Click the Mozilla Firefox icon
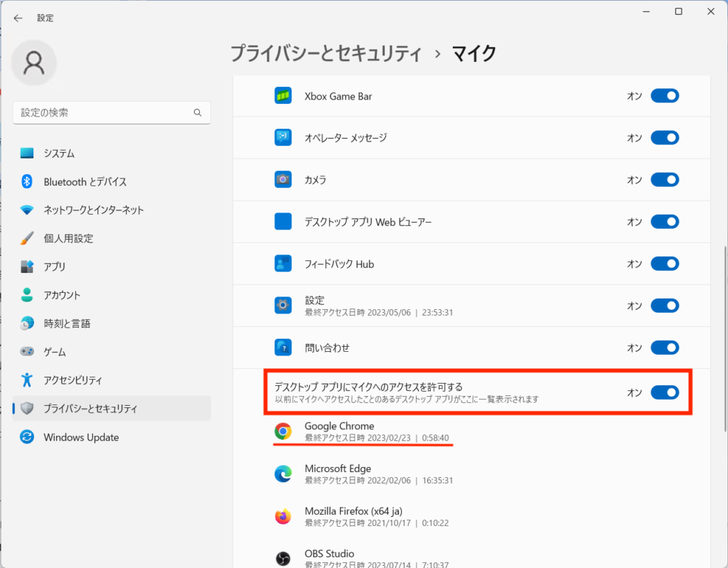 point(283,517)
